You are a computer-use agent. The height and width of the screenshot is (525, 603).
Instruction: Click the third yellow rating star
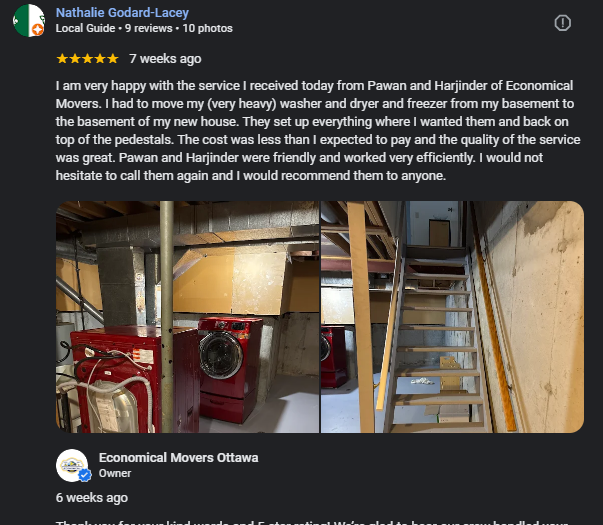pyautogui.click(x=87, y=59)
